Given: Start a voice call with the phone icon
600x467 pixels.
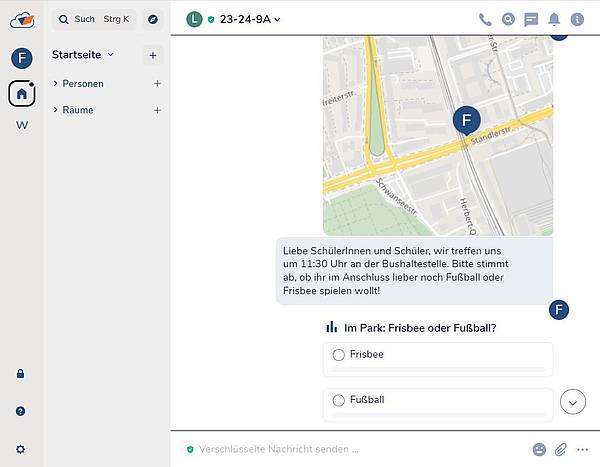Looking at the screenshot, I should [485, 19].
